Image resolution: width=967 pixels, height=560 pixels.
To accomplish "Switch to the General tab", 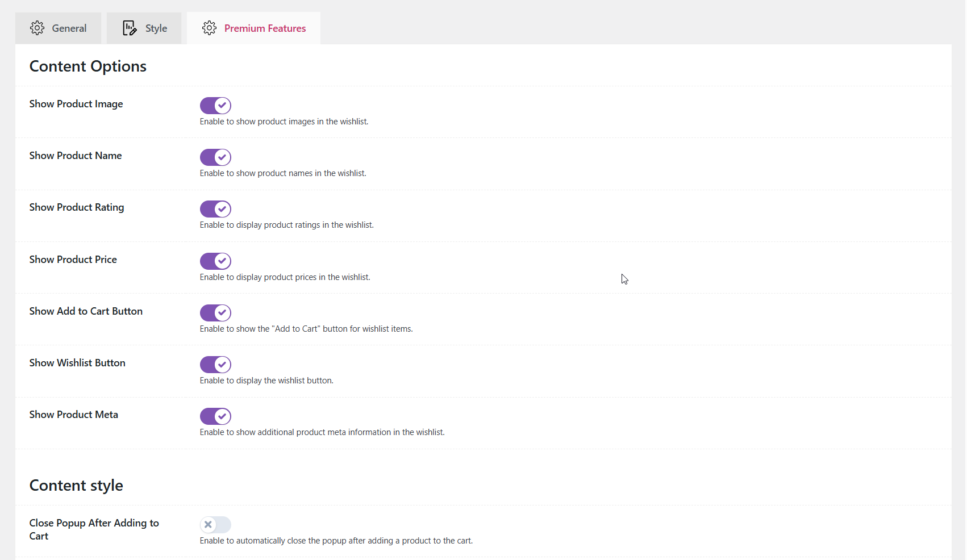I will pyautogui.click(x=58, y=27).
